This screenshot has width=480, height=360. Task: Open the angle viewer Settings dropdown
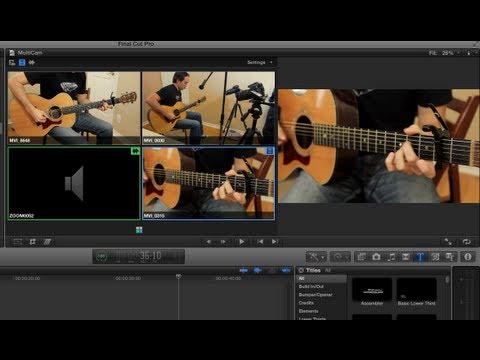pos(260,62)
